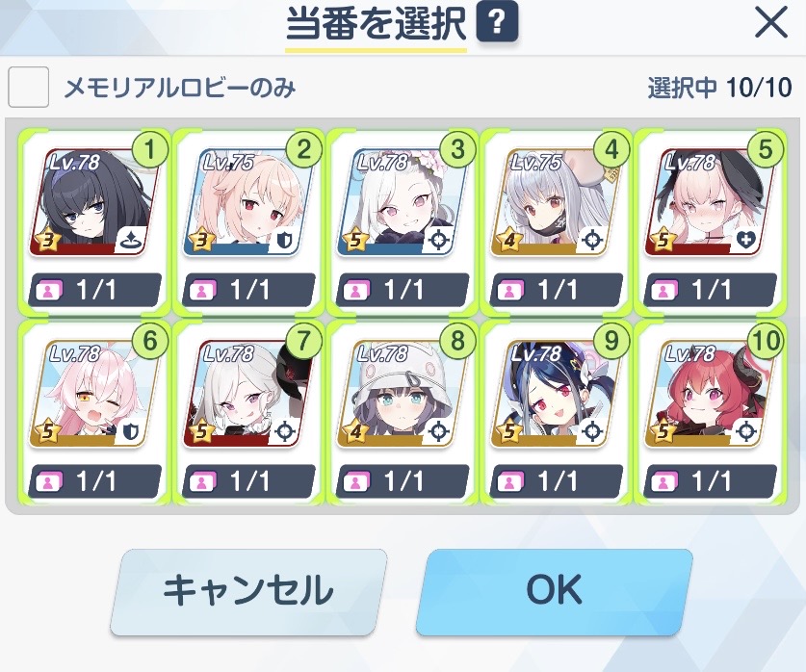This screenshot has height=672, width=806.
Task: Click the green number 1 selection badge
Action: click(149, 149)
